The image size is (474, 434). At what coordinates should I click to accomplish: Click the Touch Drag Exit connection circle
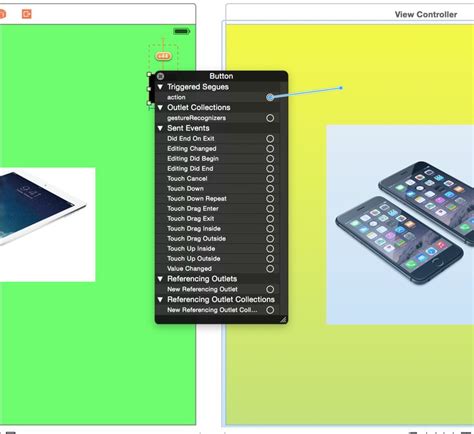coord(270,219)
